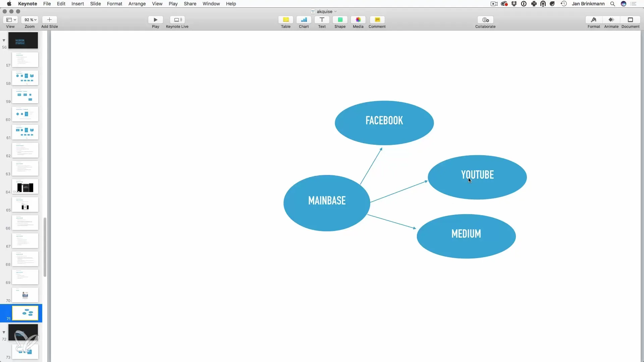644x362 pixels.
Task: Open the Insert menu
Action: (77, 4)
